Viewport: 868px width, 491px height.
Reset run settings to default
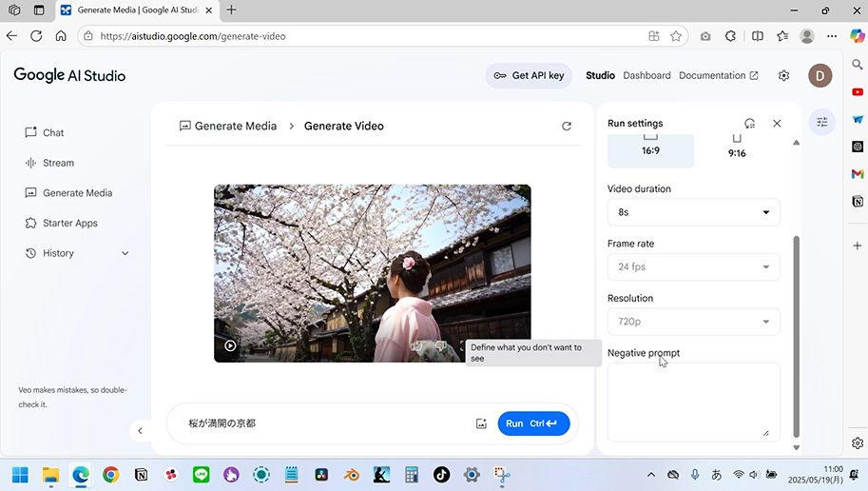coord(749,124)
